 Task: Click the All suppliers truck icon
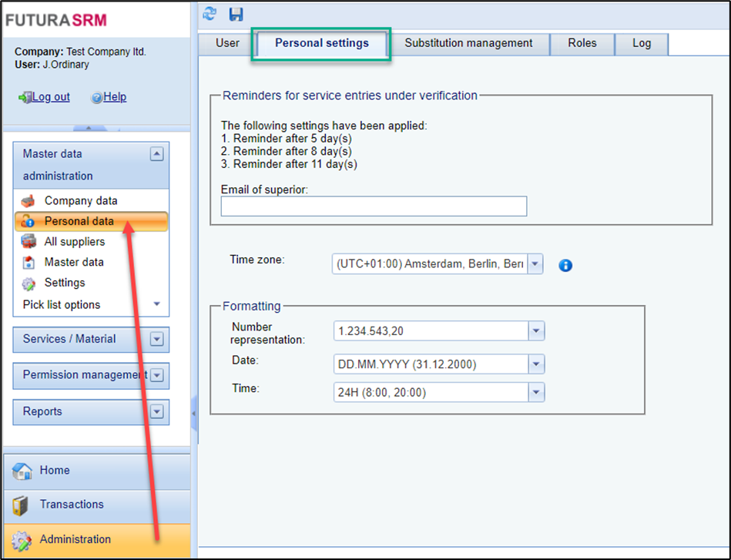[x=29, y=242]
